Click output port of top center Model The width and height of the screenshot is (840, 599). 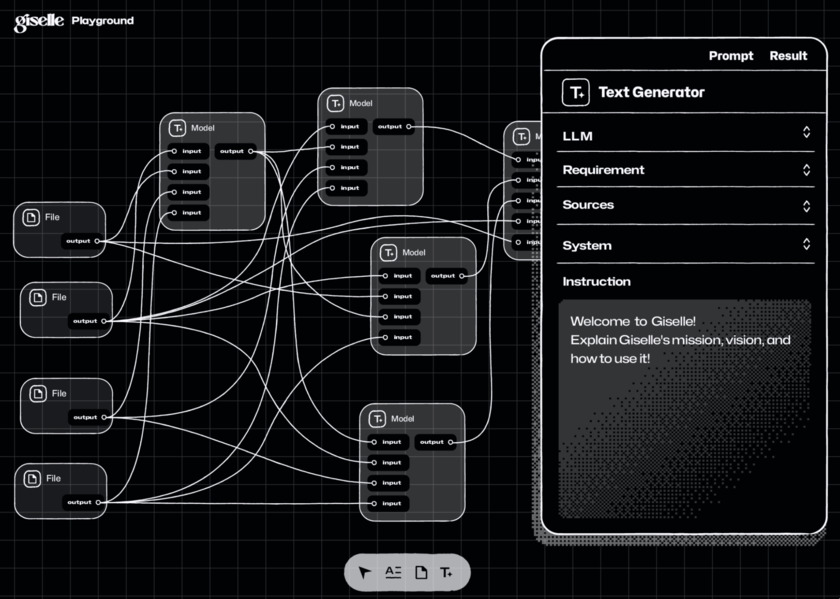point(409,127)
